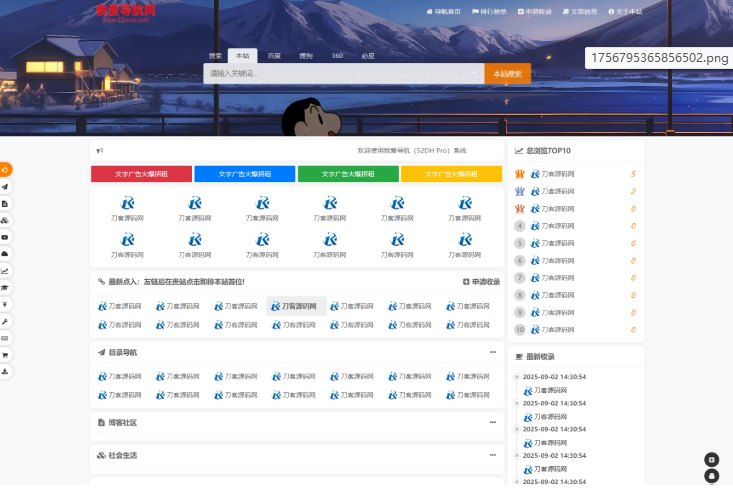Viewport: 733px width, 504px height.
Task: Expand the 博客社区 section more menu
Action: click(x=492, y=422)
